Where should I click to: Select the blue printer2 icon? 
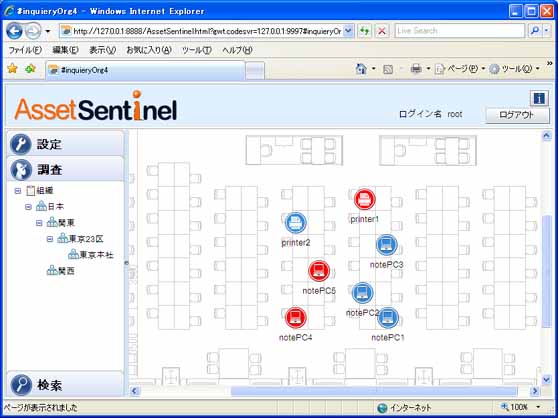pos(296,223)
